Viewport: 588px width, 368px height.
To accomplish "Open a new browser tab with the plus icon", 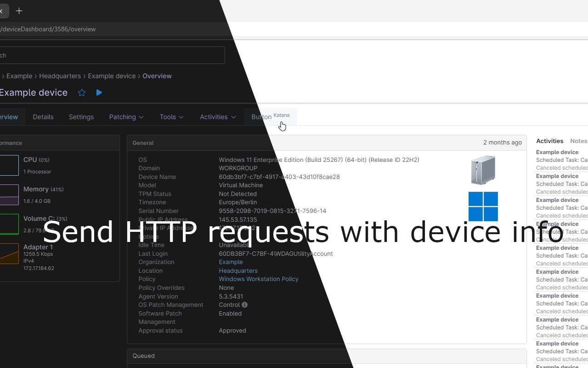I will tap(19, 11).
